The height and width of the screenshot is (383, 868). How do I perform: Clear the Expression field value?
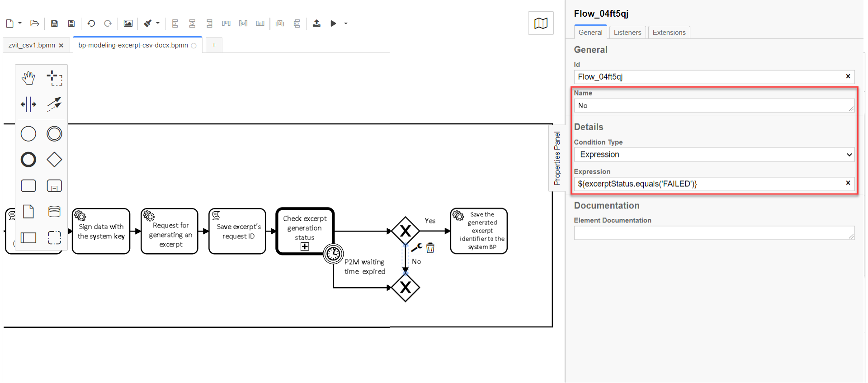click(x=848, y=183)
